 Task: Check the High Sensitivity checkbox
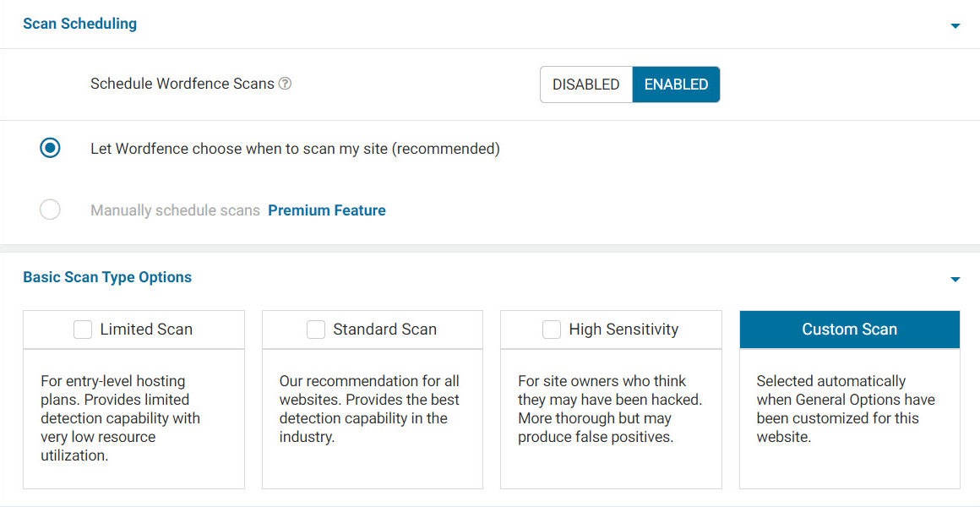(552, 330)
